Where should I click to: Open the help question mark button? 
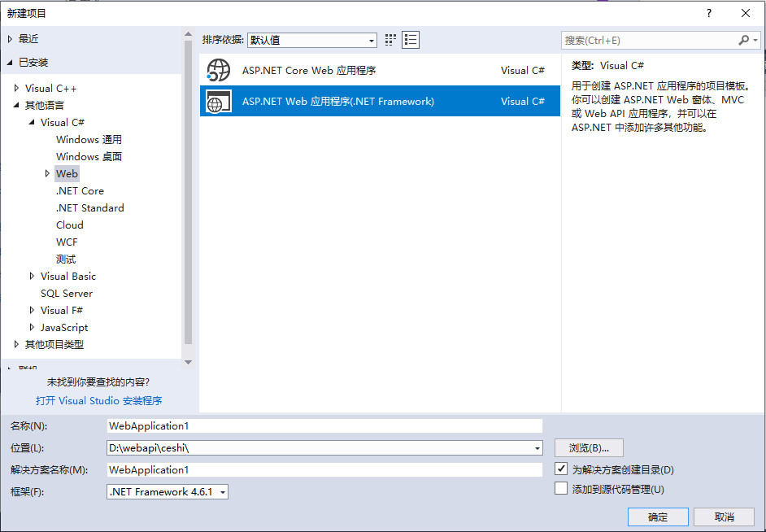[709, 13]
